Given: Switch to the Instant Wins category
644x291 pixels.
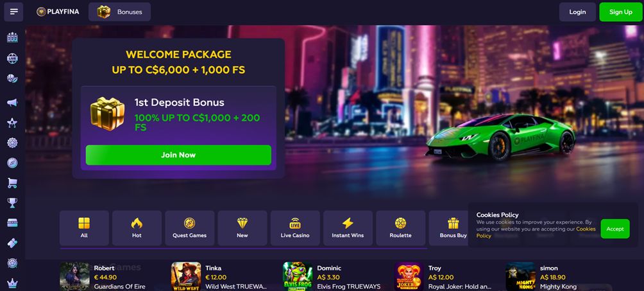Looking at the screenshot, I should pyautogui.click(x=348, y=228).
